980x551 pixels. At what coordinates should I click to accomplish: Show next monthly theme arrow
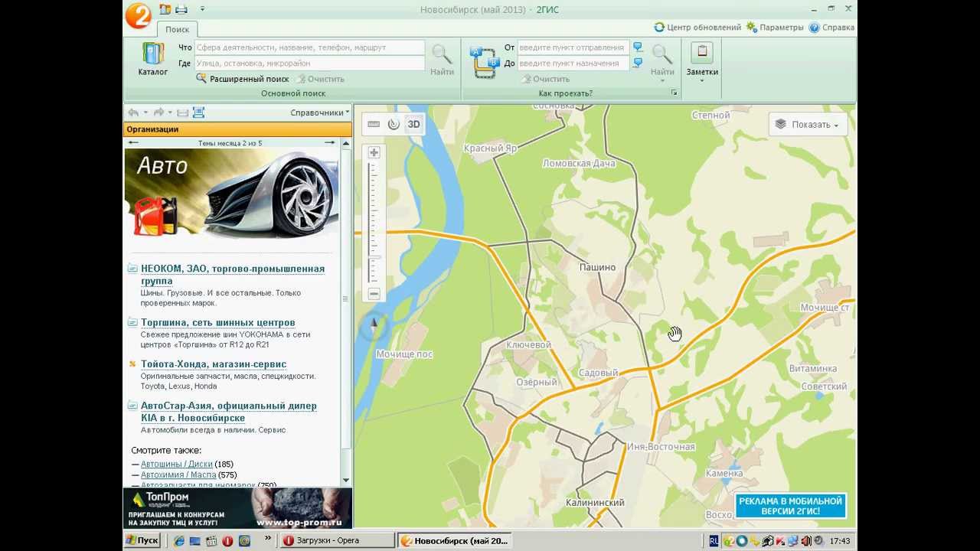click(330, 142)
